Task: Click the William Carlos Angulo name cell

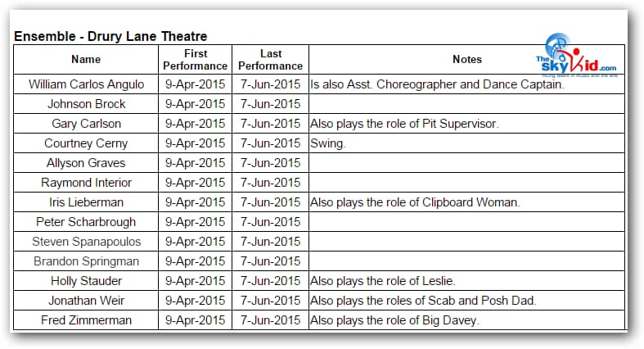Action: coord(86,84)
